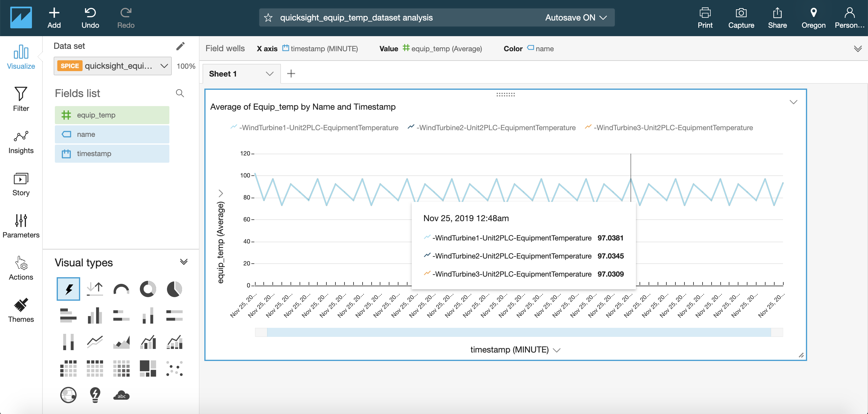Add a new sheet tab
The height and width of the screenshot is (414, 868).
point(291,74)
